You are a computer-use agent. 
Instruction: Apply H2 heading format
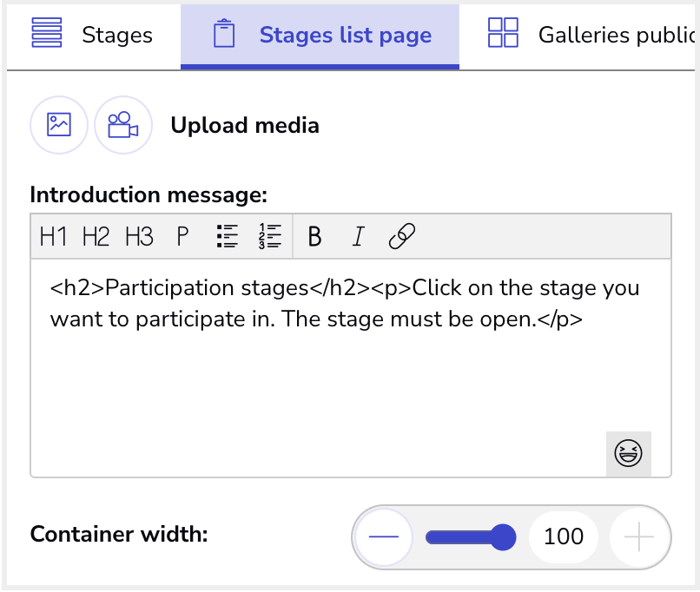96,236
